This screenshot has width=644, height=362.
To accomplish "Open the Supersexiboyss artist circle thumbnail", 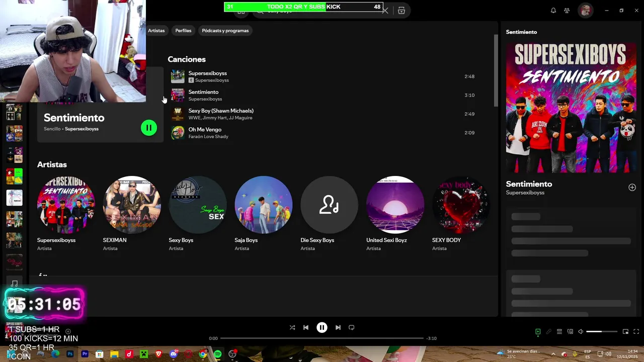I will [66, 205].
